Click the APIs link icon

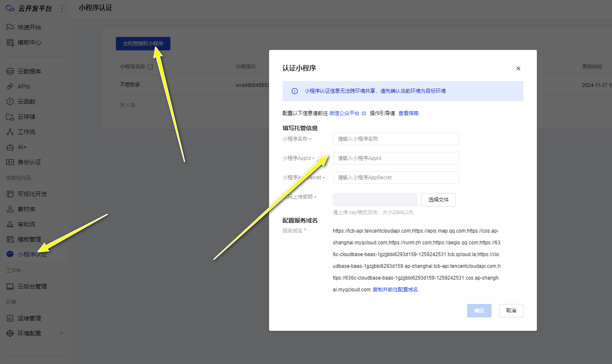[x=10, y=86]
